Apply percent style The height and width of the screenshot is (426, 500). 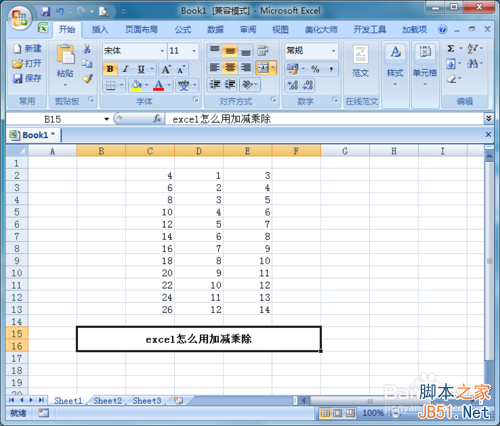click(x=315, y=69)
